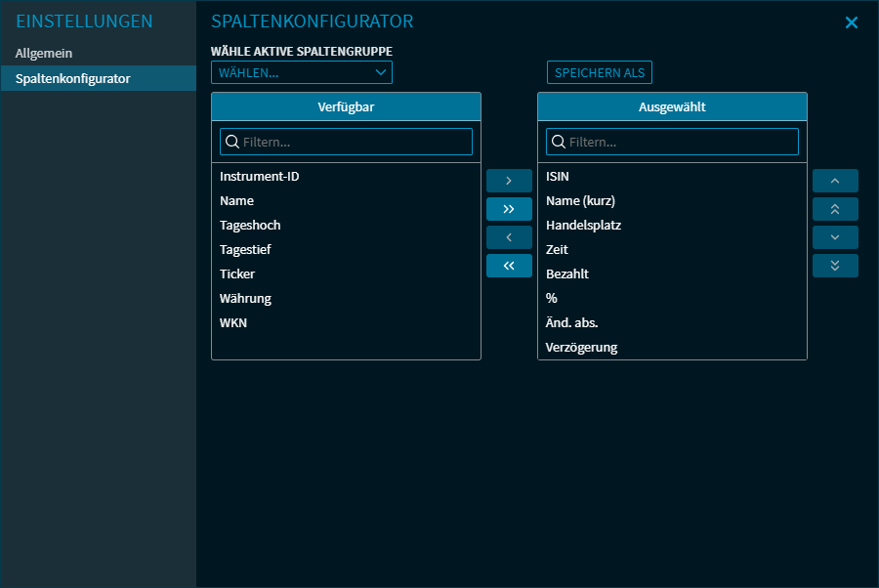Pick Verzögerung in the selected columns

pyautogui.click(x=581, y=348)
